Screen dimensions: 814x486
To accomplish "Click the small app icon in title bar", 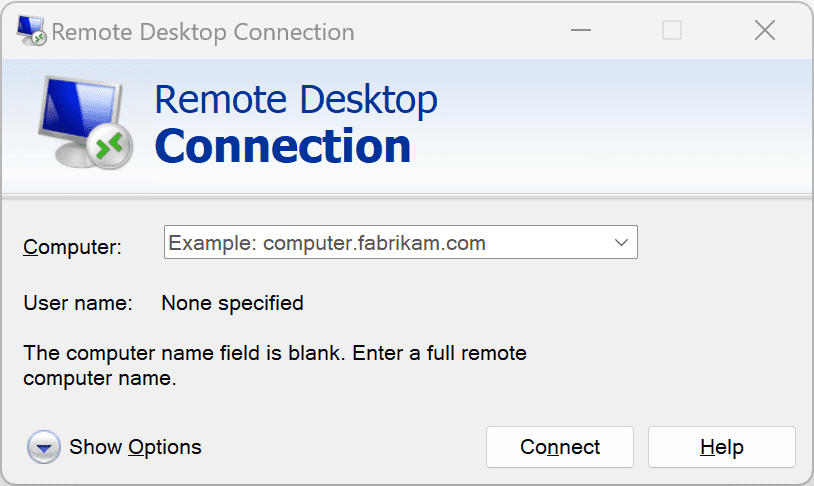I will [x=32, y=31].
